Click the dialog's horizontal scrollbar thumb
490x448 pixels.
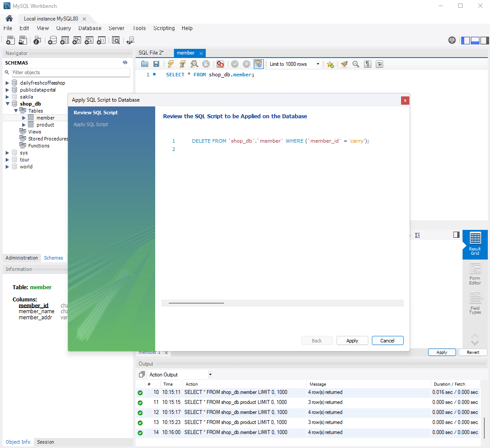(x=196, y=303)
